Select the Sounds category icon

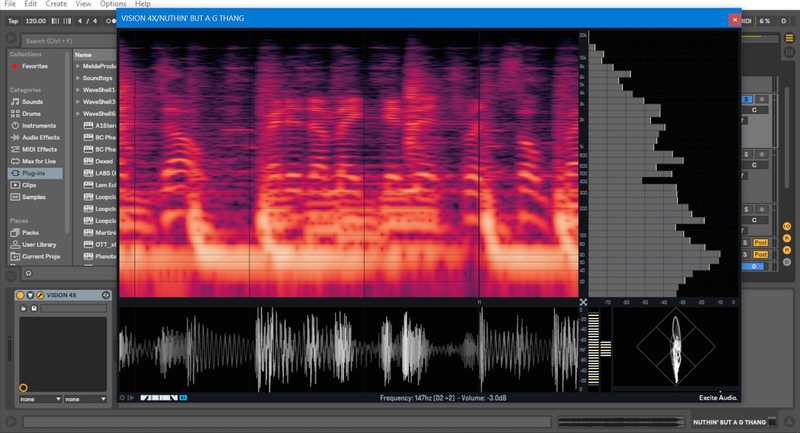click(x=16, y=102)
